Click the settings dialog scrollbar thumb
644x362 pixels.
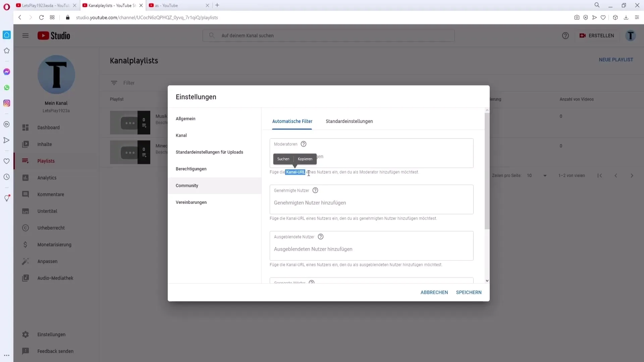click(x=487, y=171)
